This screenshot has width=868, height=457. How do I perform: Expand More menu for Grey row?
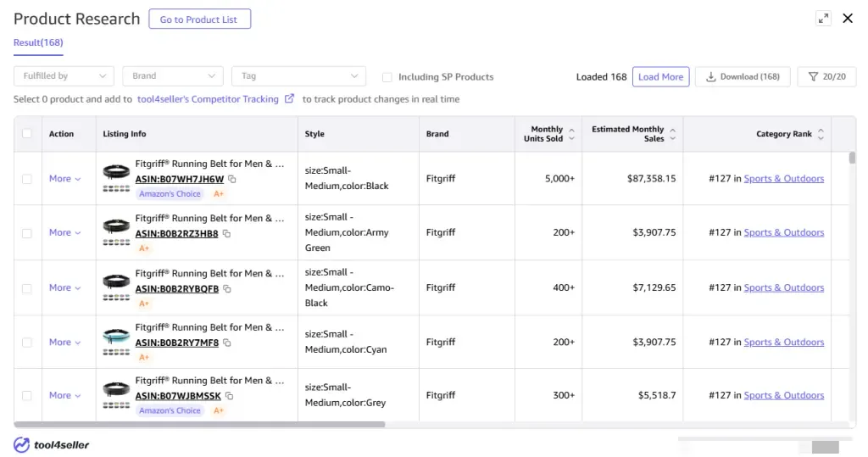coord(64,395)
